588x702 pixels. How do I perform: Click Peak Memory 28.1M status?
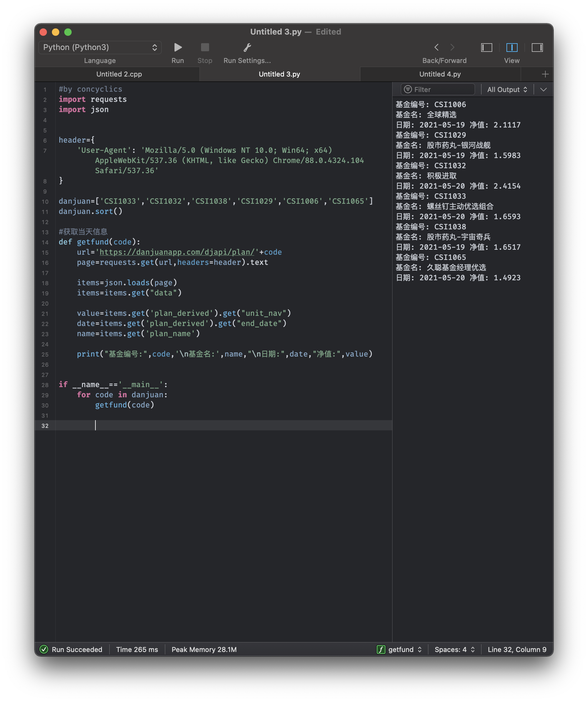[x=204, y=650]
